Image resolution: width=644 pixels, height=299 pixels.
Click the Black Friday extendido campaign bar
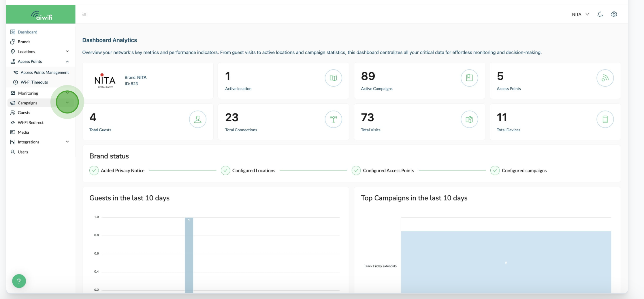[x=506, y=262]
